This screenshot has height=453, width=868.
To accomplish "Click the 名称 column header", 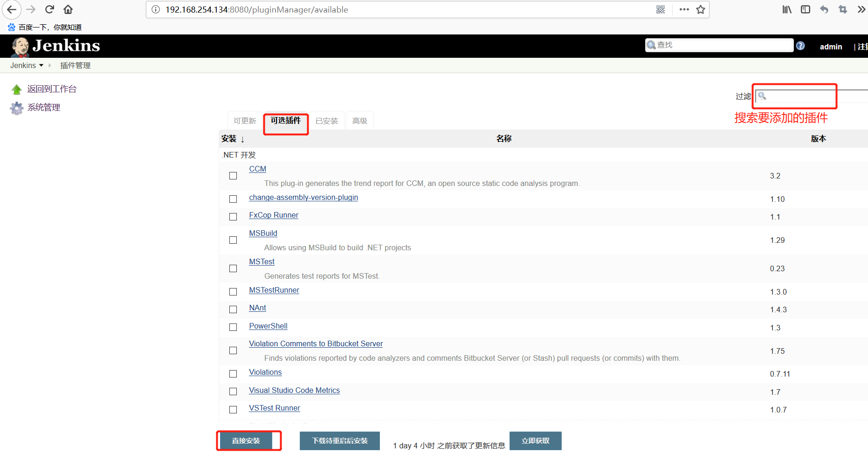I will (x=504, y=139).
